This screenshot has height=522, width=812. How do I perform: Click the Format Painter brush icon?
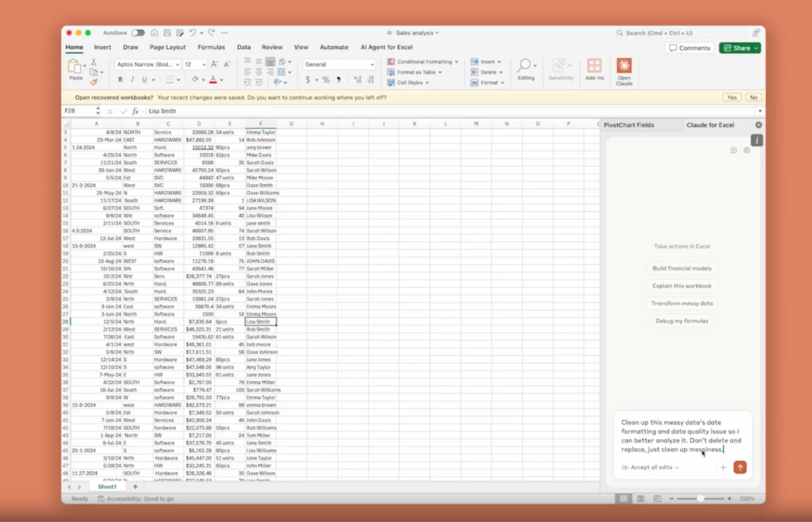94,82
